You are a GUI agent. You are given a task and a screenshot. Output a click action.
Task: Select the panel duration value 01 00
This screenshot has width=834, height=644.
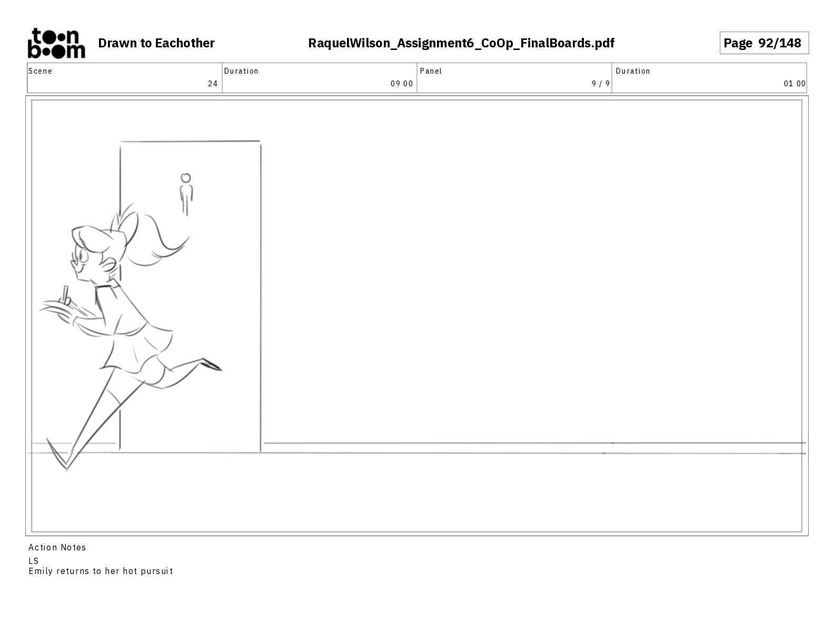795,84
